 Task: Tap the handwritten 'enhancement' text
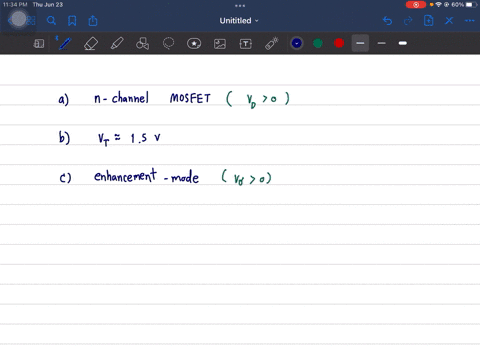(125, 176)
